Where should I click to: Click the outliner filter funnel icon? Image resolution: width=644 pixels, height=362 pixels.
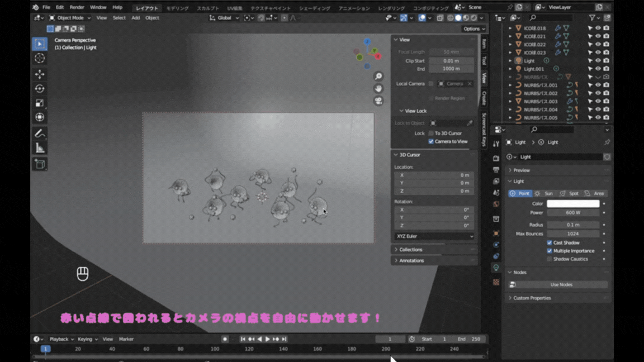[x=592, y=18]
